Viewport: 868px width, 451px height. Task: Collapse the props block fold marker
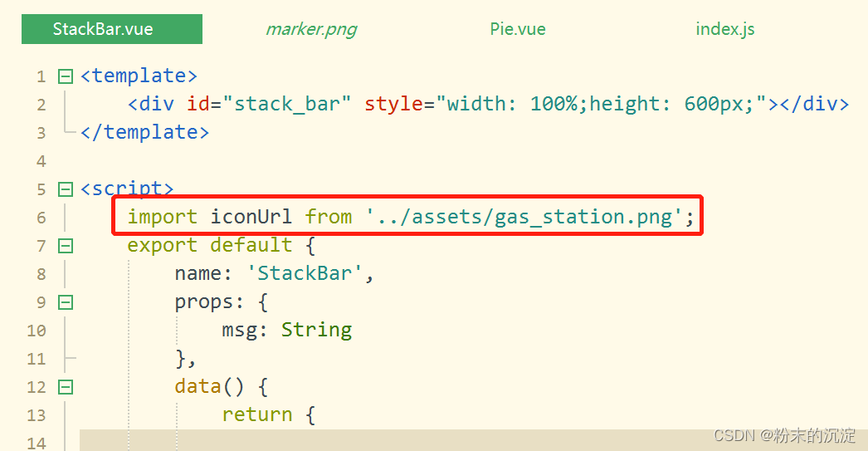click(66, 302)
